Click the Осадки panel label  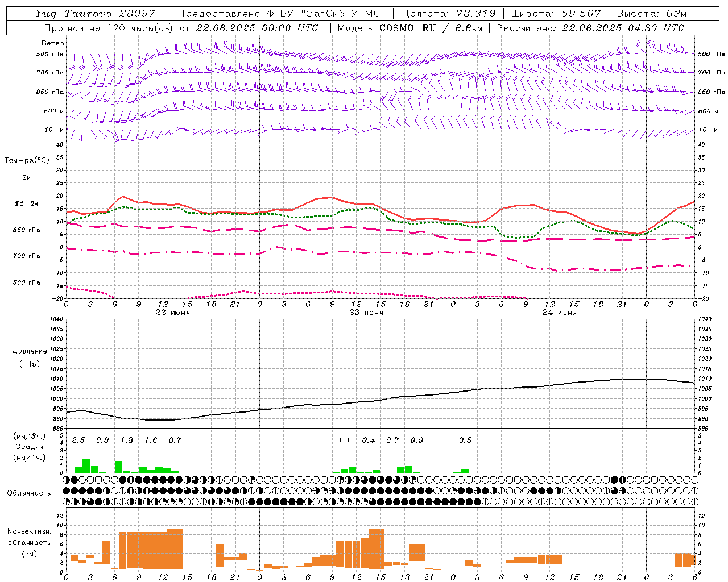click(29, 447)
